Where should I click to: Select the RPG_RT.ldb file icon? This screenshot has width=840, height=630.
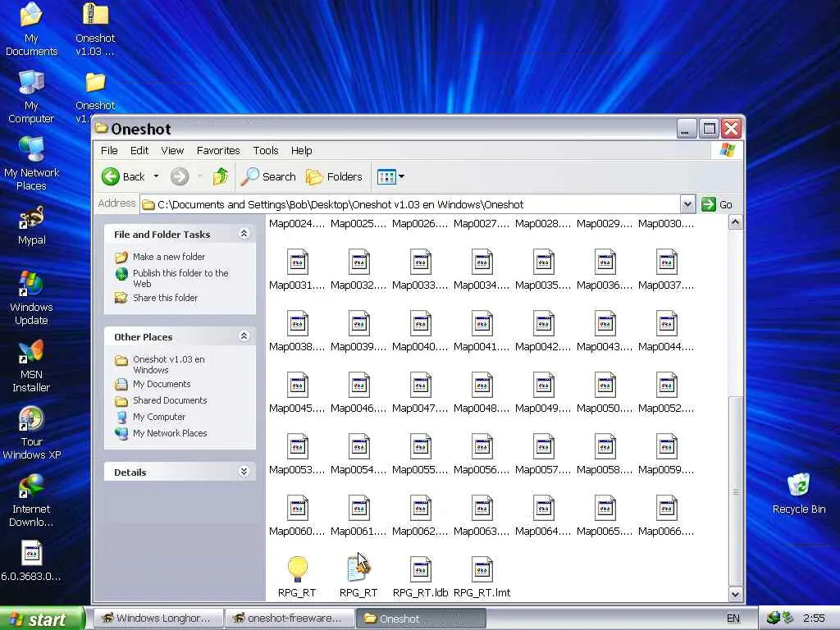pyautogui.click(x=421, y=569)
